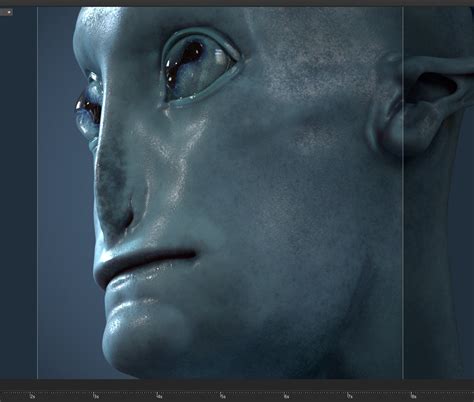Screen dimensions: 474x402
Task: Click the left vertical frame guide line
Action: 37,193
